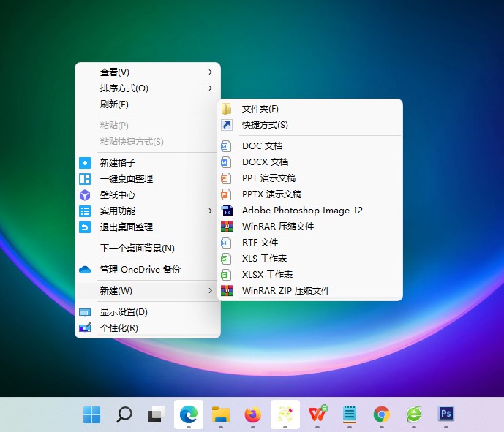Choose 新建格子 menu entry
Image resolution: width=504 pixels, height=432 pixels.
click(148, 163)
